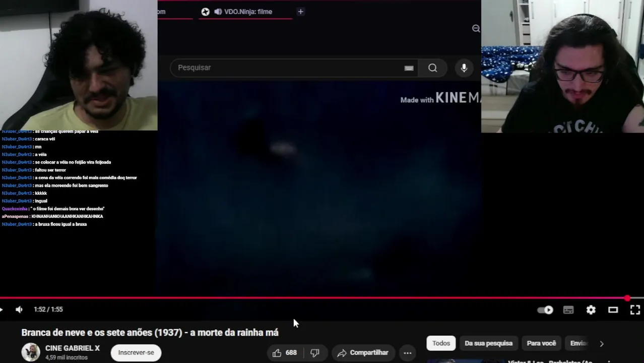
Task: Enter fullscreen mode on the video
Action: pyautogui.click(x=635, y=310)
